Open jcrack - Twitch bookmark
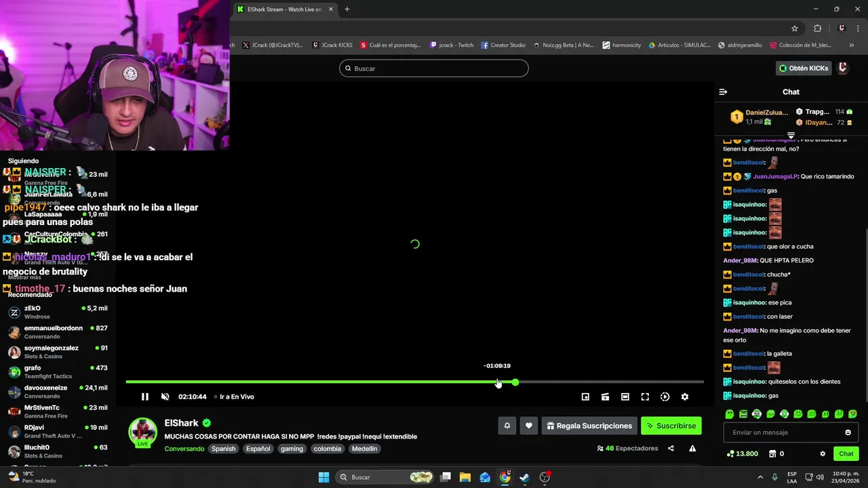 click(x=452, y=45)
